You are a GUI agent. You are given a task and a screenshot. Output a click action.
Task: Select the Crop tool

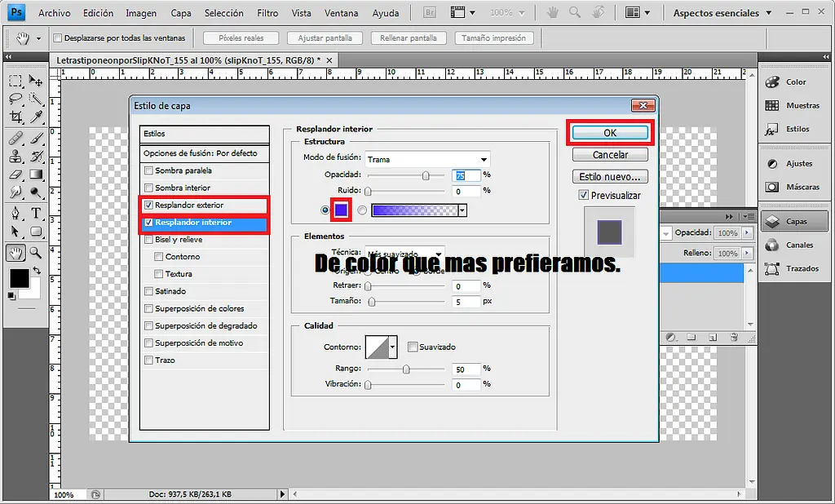[15, 117]
